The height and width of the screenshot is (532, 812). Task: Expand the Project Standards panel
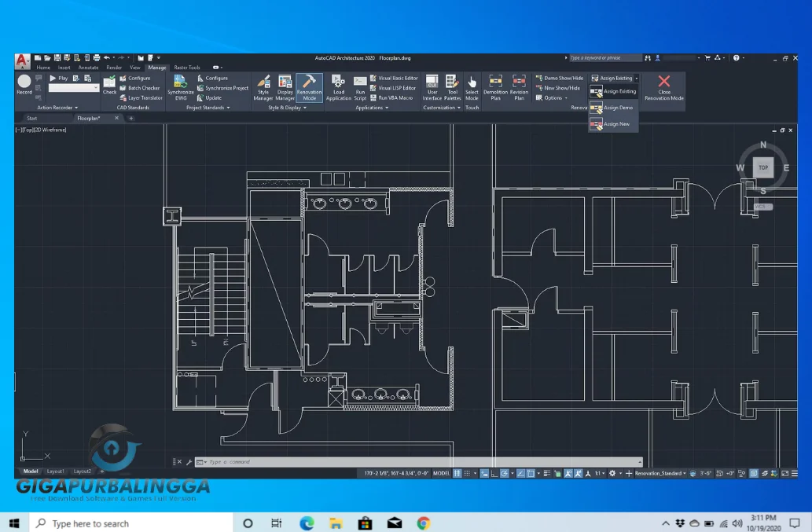208,108
